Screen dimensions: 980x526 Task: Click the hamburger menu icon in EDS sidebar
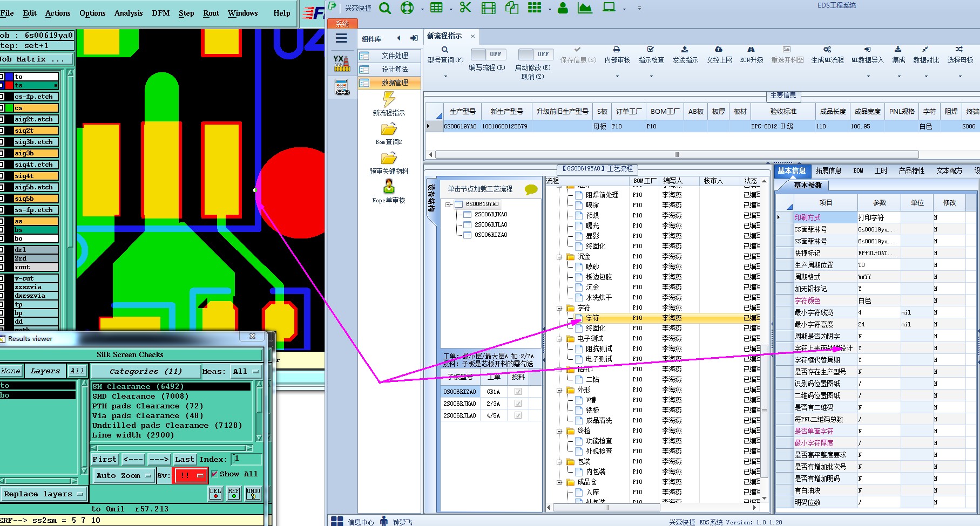click(341, 38)
